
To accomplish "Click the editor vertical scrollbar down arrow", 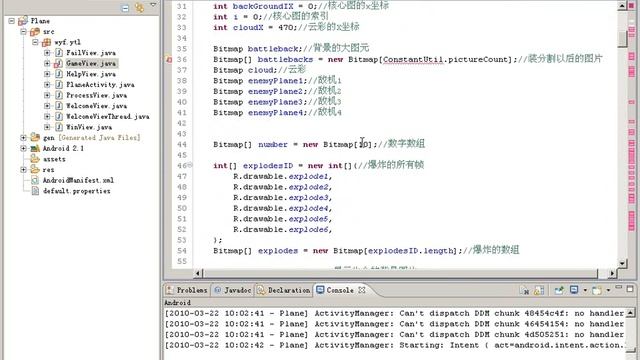I will coord(622,264).
